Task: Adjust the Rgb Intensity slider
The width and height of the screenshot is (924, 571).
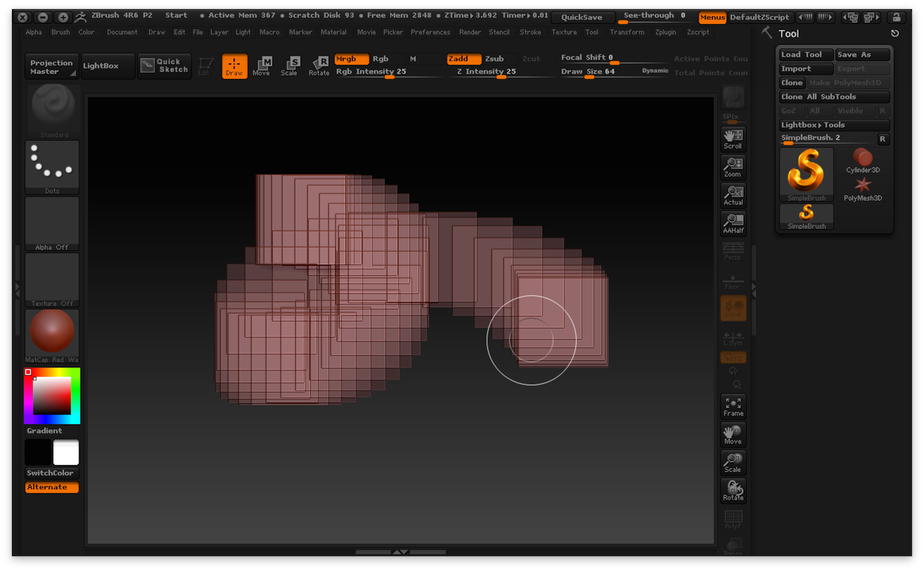Action: click(389, 72)
